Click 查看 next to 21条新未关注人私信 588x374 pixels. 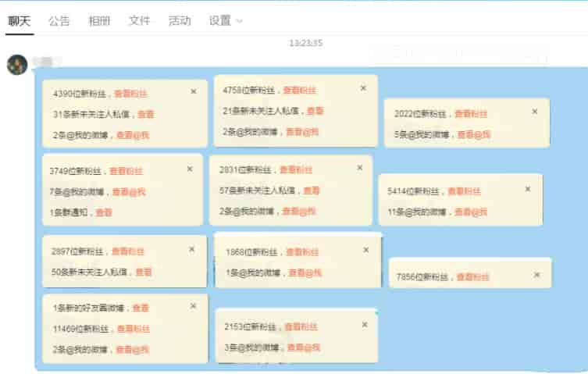click(315, 111)
